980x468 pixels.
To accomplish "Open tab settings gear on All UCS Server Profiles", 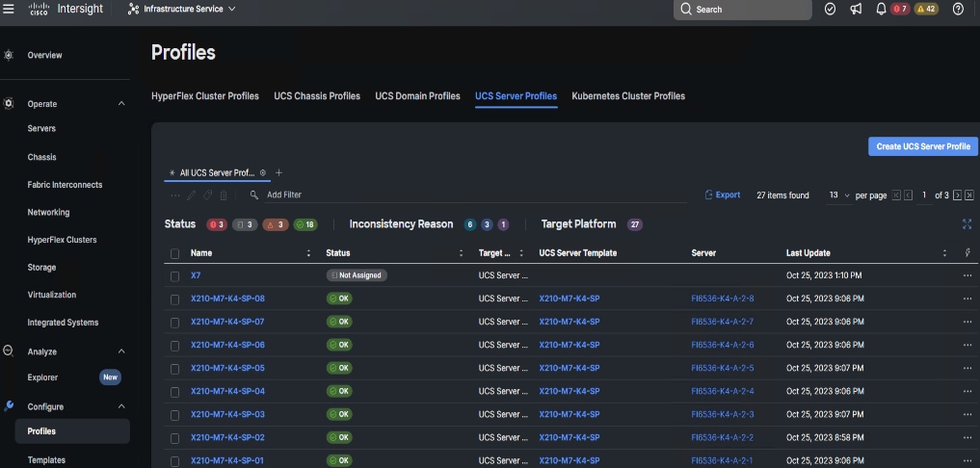I will 262,173.
